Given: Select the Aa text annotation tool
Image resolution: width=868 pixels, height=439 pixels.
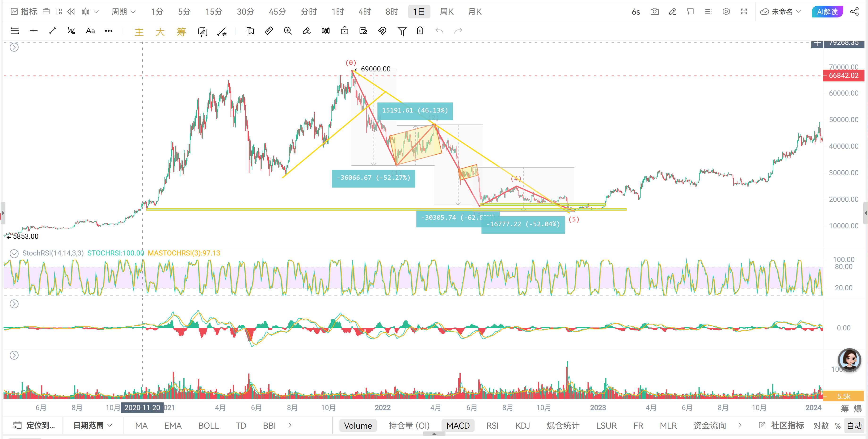Looking at the screenshot, I should 90,31.
